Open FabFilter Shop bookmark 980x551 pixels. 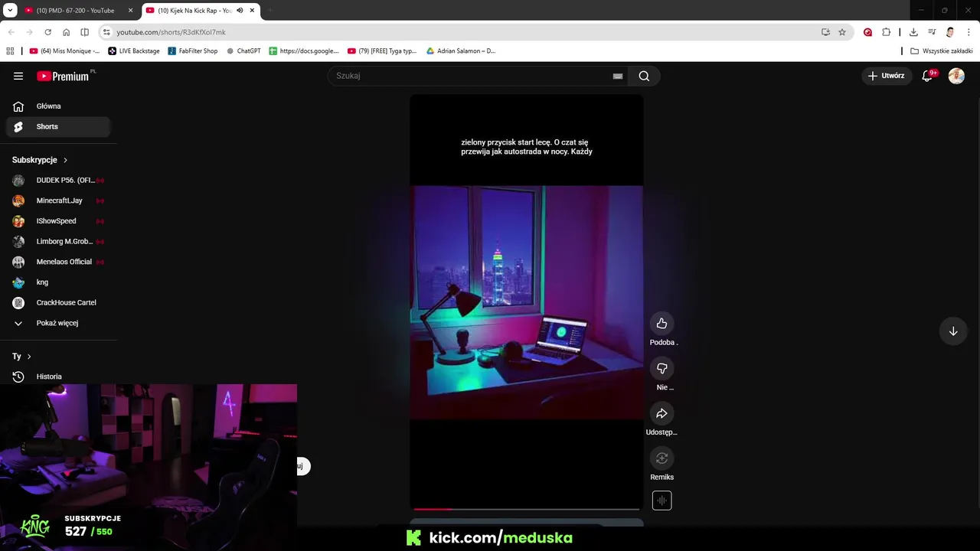(x=193, y=51)
